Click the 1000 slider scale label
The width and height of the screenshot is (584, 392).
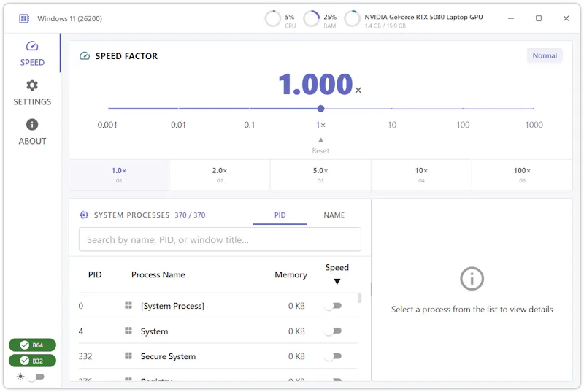click(534, 125)
